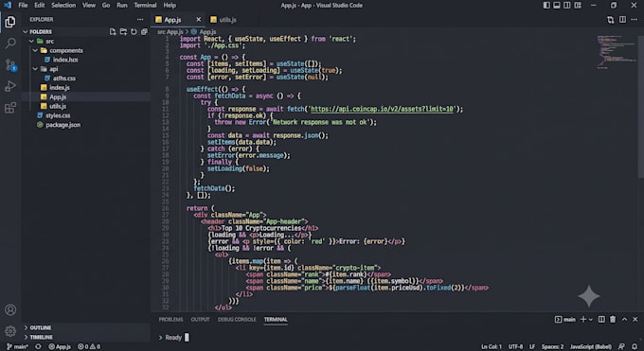Select the App.js editor tab
The image size is (644, 351).
tap(172, 20)
